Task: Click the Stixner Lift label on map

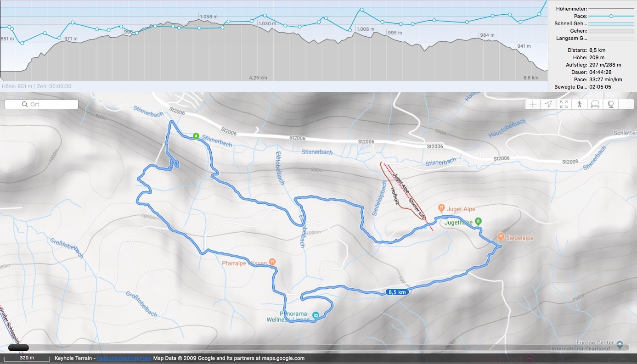Action: [x=417, y=209]
